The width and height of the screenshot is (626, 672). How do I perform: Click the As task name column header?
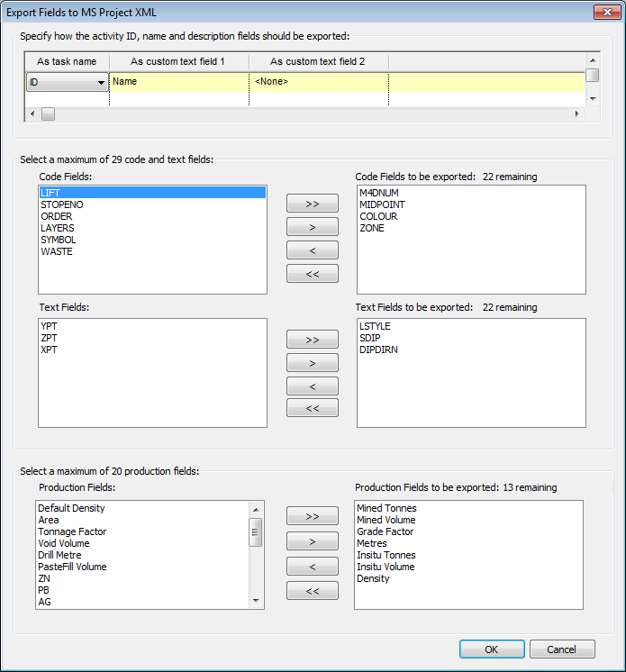pos(67,61)
